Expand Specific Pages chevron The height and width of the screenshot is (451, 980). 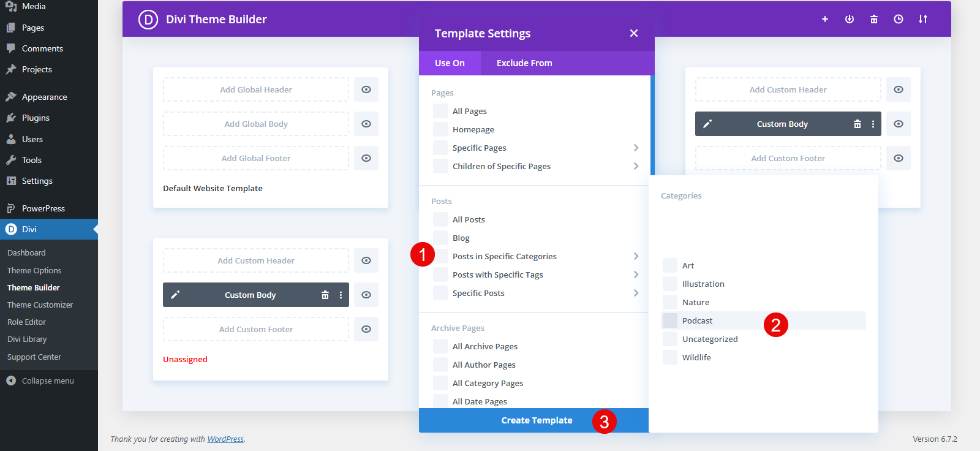click(636, 148)
